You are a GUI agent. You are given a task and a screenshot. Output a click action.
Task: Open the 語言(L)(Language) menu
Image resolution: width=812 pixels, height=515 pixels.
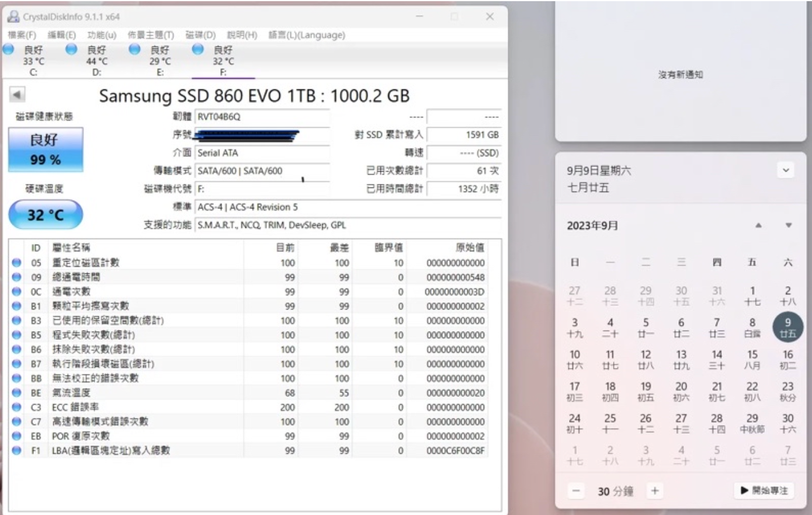pos(307,35)
